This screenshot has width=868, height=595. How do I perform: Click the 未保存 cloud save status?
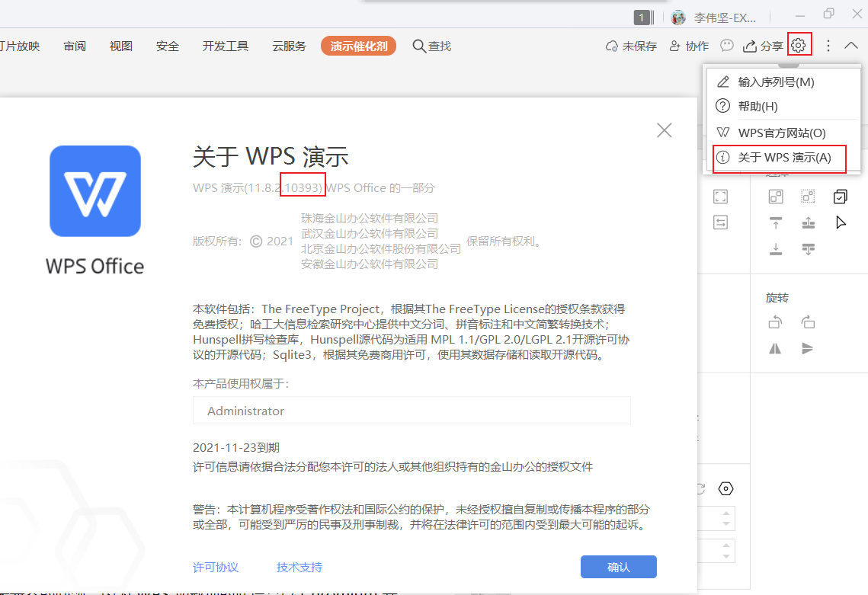(x=631, y=46)
